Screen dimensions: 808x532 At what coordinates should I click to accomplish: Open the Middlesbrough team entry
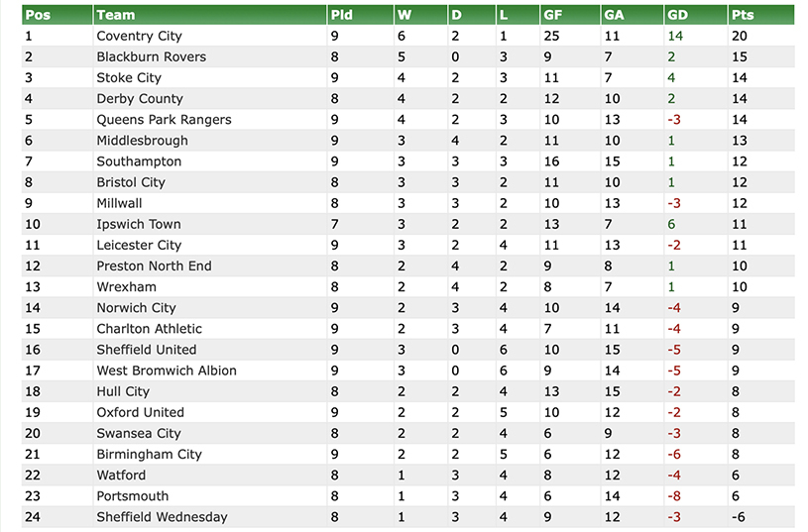tap(142, 140)
